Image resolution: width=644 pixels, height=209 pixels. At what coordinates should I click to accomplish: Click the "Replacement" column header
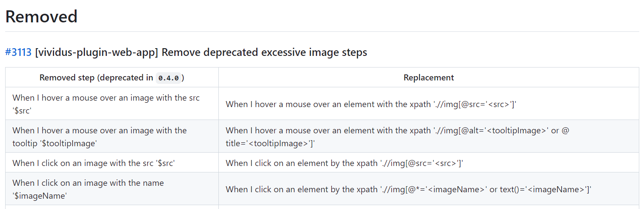(x=428, y=78)
